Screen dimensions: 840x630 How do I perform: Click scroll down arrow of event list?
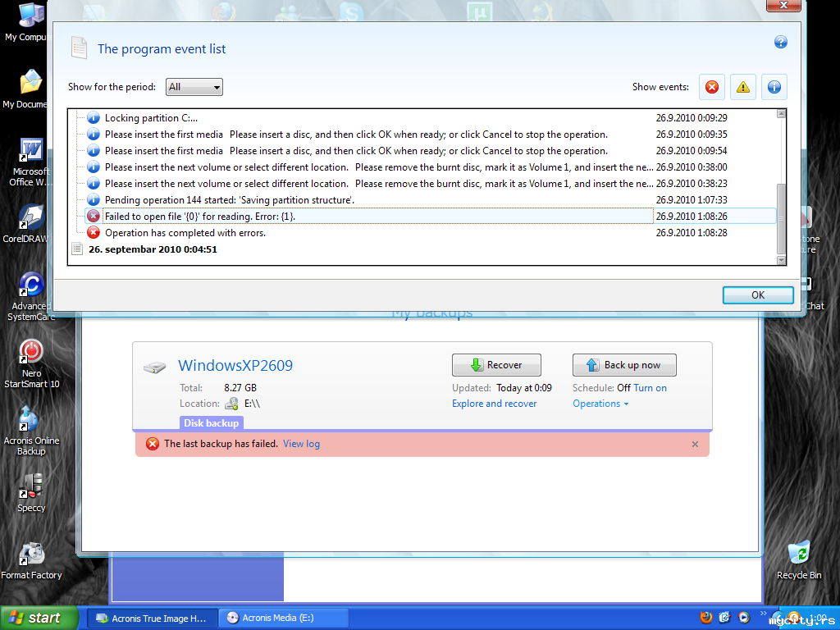pos(781,260)
